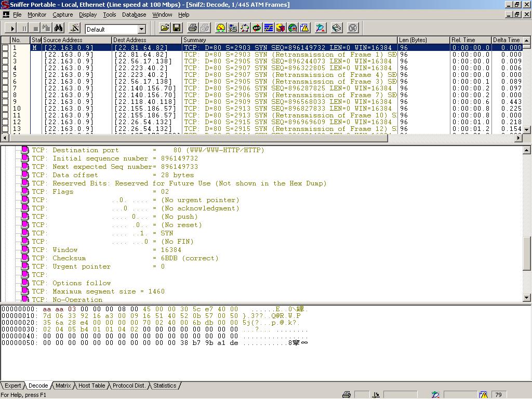Viewport: 532px width, 399px height.
Task: Tick the checkbox next to frame 5
Action: pos(5,75)
